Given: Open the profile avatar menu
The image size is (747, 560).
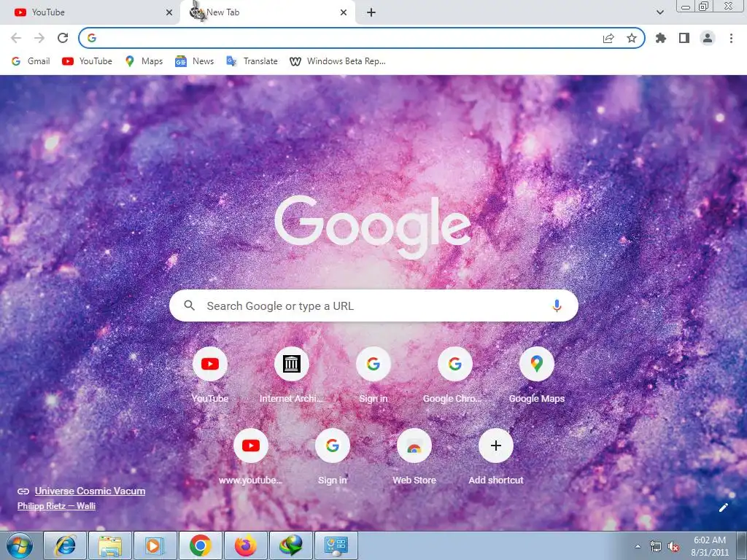Looking at the screenshot, I should [708, 38].
